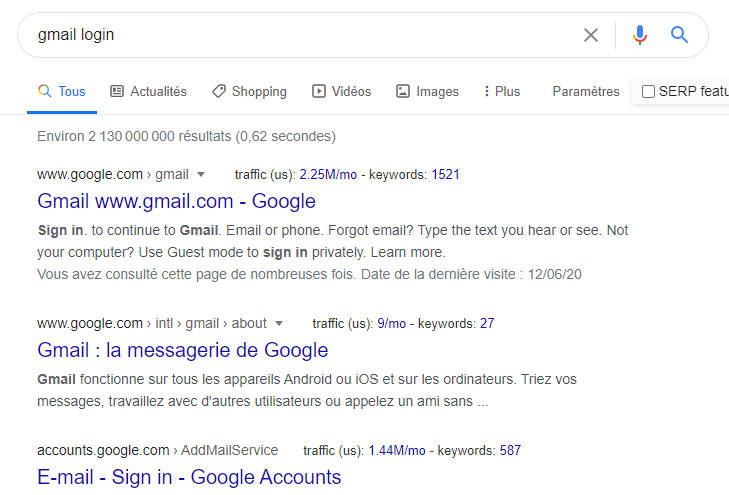Expand the arrow next to www.google.com › gmail
Image resolution: width=729 pixels, height=495 pixels.
tap(201, 174)
